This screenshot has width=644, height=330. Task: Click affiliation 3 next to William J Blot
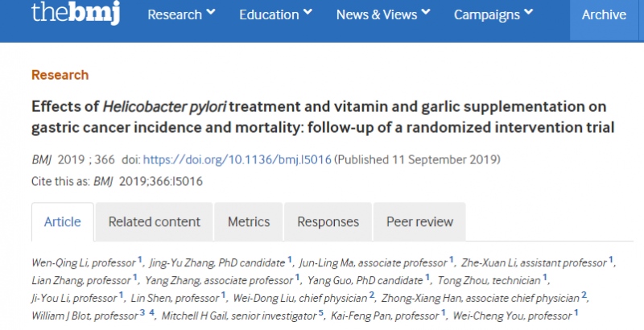142,314
